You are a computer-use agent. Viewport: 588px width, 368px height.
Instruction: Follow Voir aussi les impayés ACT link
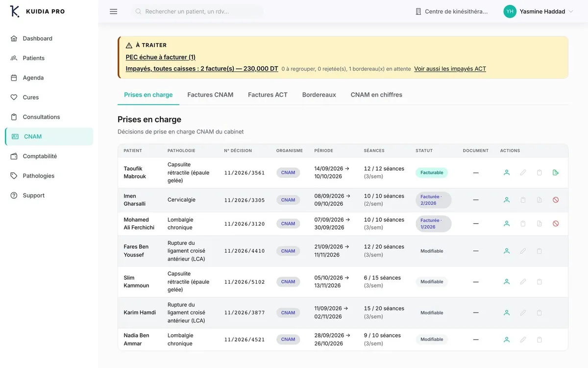pos(450,69)
